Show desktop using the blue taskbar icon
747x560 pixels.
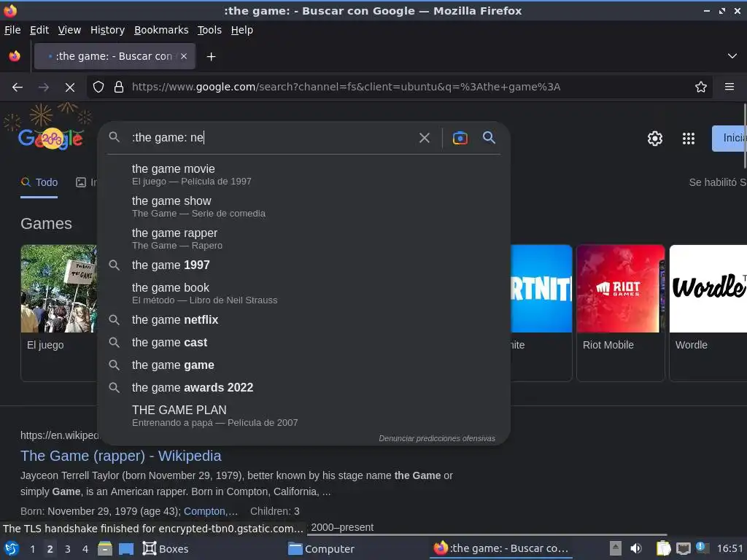125,549
